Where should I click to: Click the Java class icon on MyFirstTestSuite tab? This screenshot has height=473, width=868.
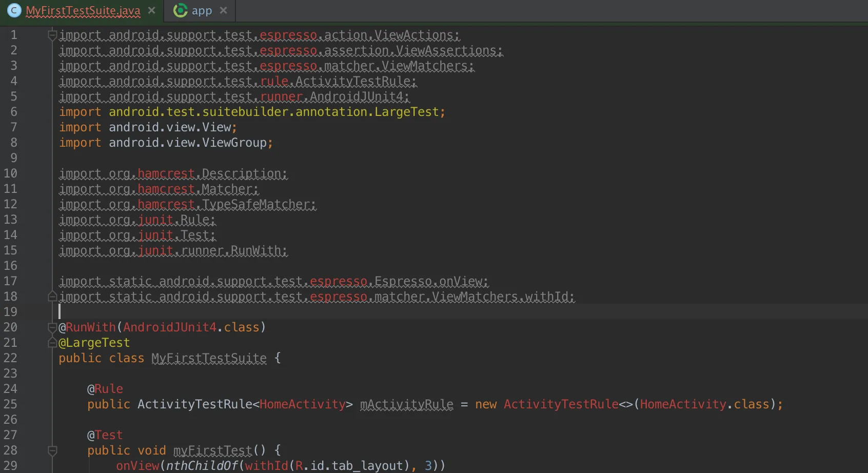coord(14,10)
